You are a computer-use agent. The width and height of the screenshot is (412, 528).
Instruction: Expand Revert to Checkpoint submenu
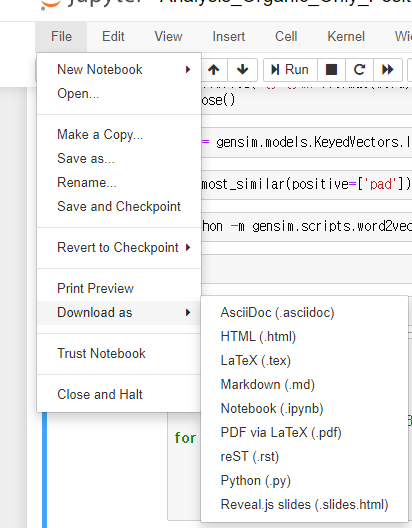point(119,248)
